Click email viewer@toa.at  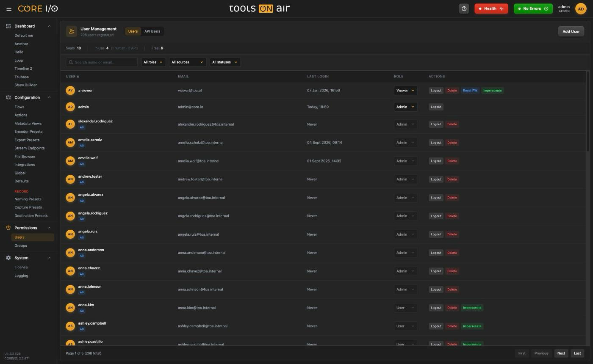coord(190,91)
